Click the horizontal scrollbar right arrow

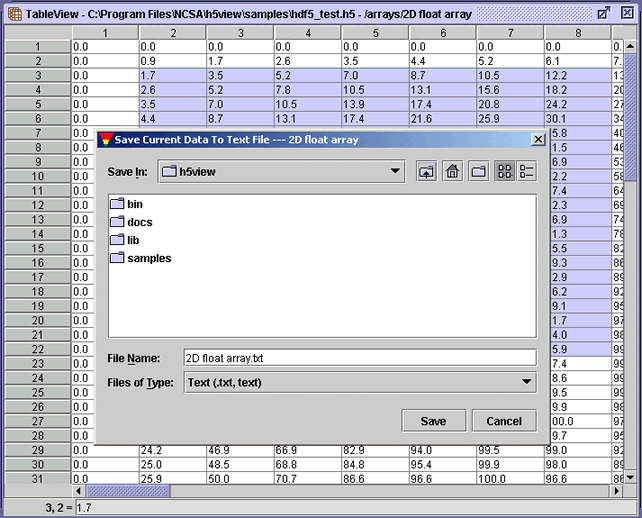tap(617, 490)
